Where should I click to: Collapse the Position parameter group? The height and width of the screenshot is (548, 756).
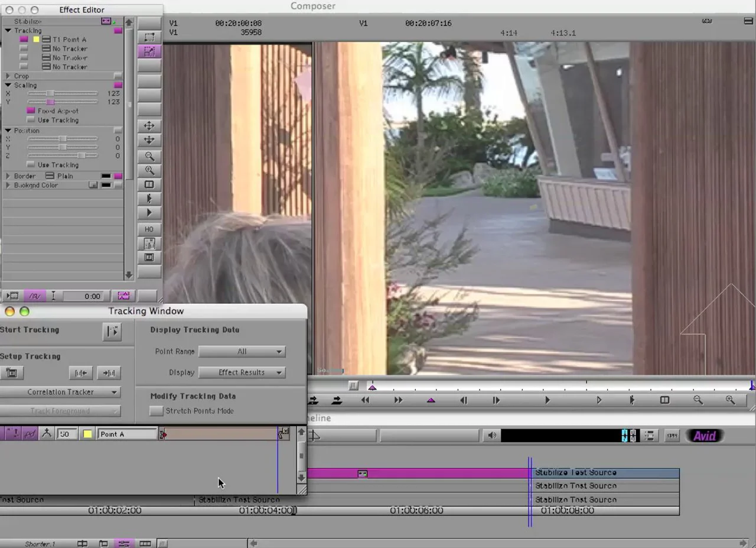tap(8, 131)
